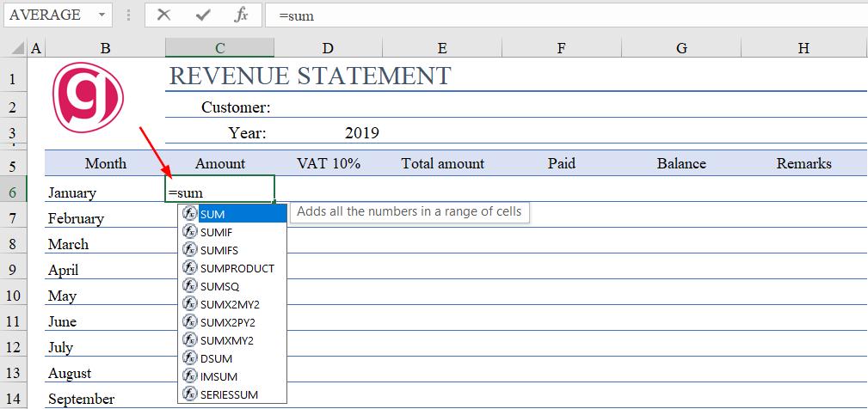Pick SUMSQ from the formula list
Image resolution: width=868 pixels, height=409 pixels.
coord(219,286)
